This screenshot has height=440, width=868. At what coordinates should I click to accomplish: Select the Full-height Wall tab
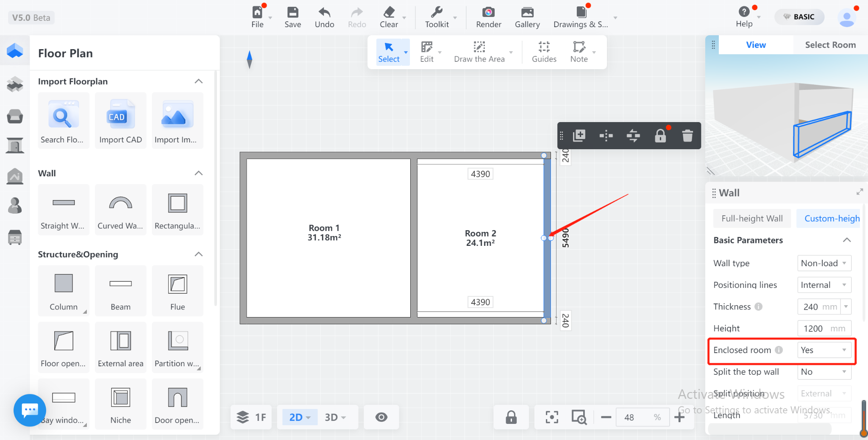point(752,218)
